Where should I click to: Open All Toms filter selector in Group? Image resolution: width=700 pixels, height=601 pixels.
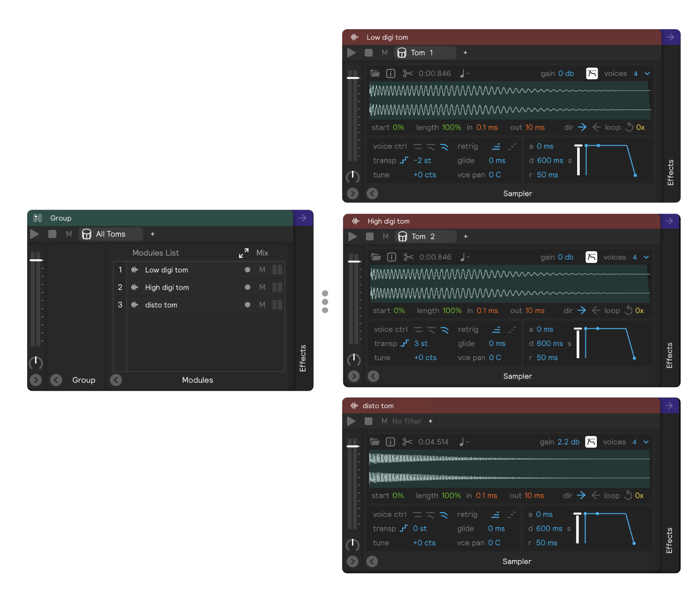[111, 234]
